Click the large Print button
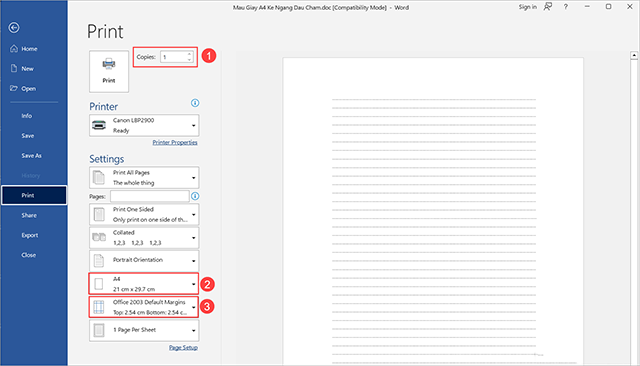Screen dimensions: 640x366 point(109,71)
